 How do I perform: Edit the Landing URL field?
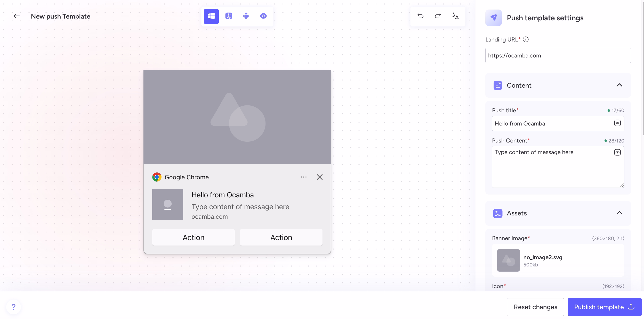pos(558,55)
